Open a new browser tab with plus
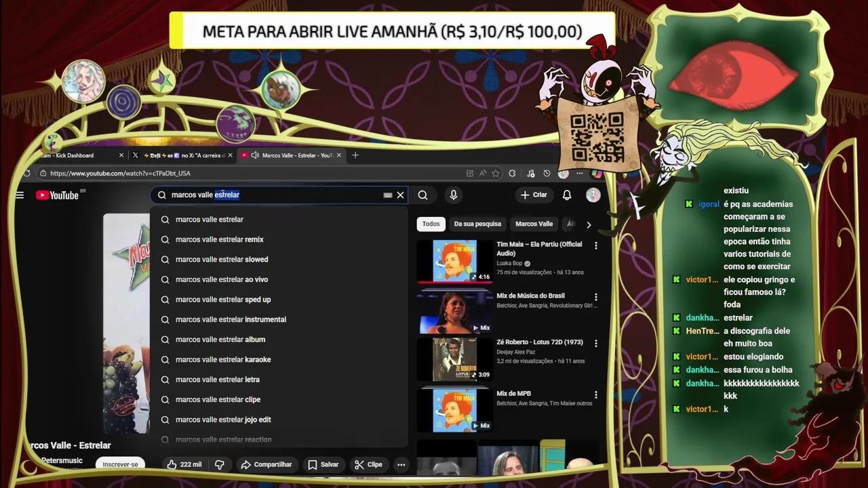This screenshot has width=868, height=488. pos(355,155)
